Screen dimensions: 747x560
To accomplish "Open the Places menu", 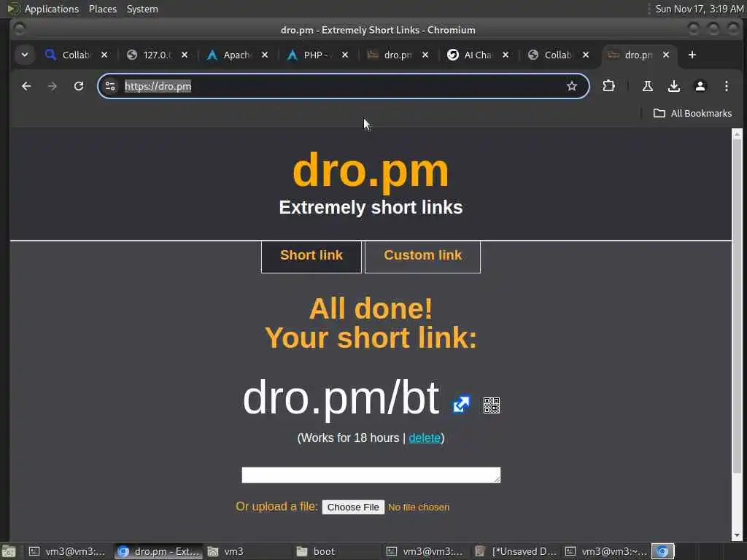I will [102, 9].
